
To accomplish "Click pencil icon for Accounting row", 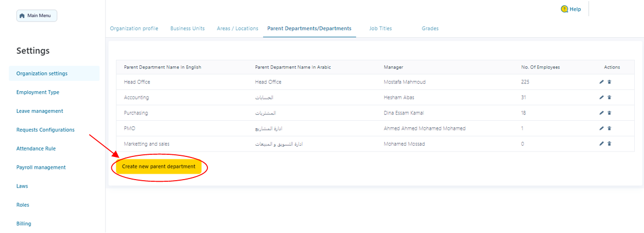I will point(602,98).
